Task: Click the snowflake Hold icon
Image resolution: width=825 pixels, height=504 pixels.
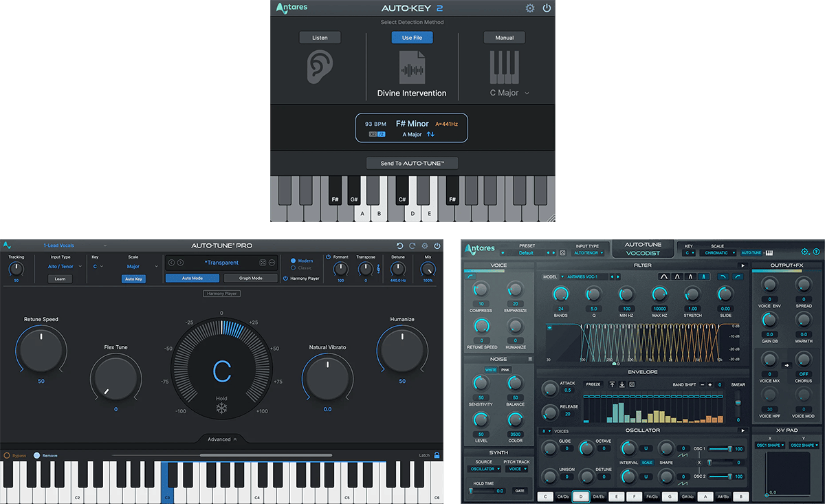Action: pos(221,409)
